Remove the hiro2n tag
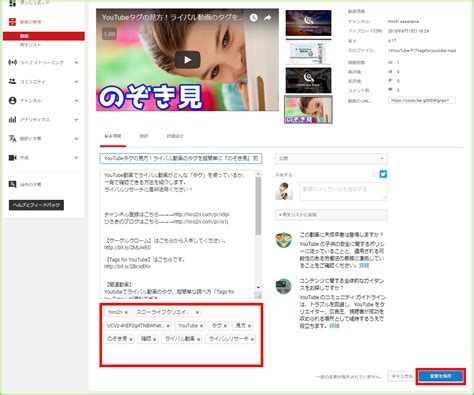The width and height of the screenshot is (474, 395). coord(126,313)
